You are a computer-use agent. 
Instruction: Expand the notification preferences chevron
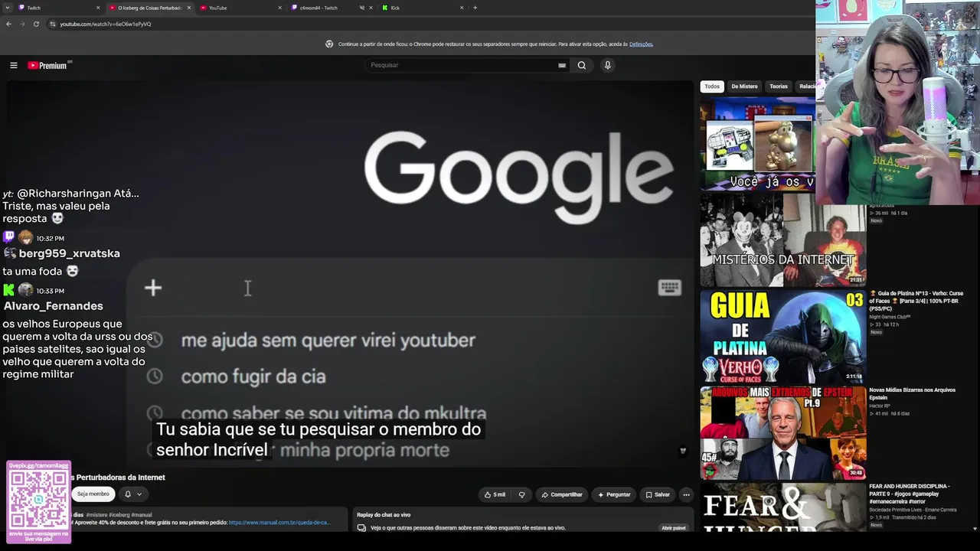point(139,494)
